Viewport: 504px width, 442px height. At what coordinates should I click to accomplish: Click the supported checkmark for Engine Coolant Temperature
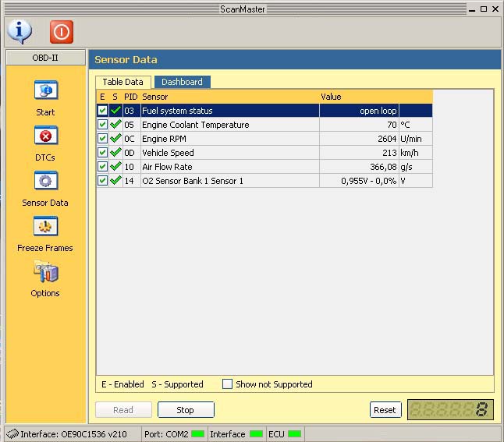115,124
